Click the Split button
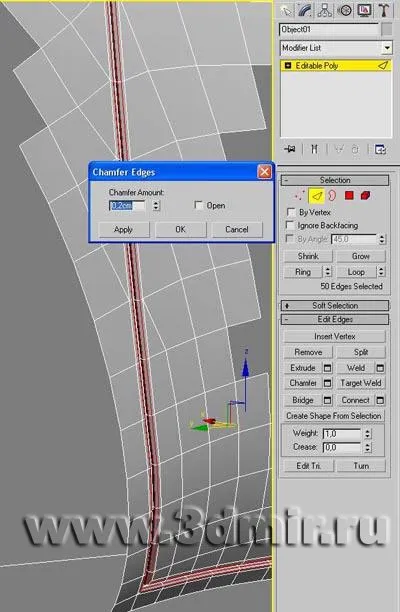 (x=361, y=352)
